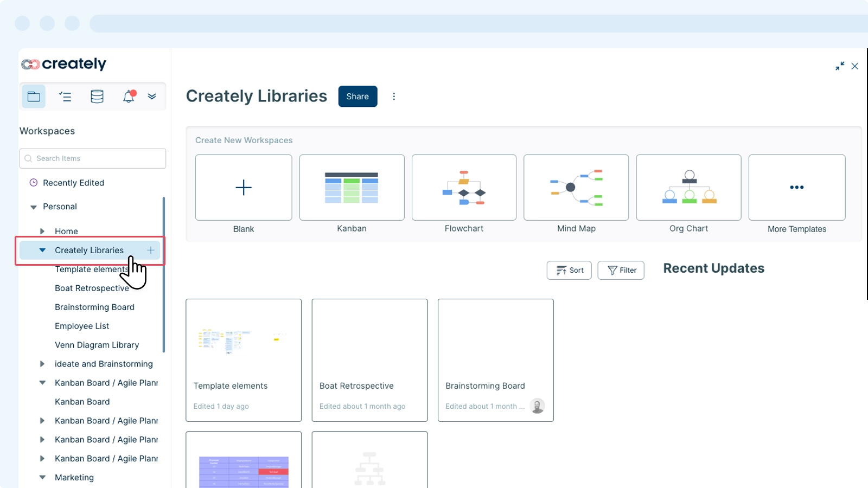The width and height of the screenshot is (868, 488).
Task: Add item to Creately Libraries with plus
Action: coord(151,250)
